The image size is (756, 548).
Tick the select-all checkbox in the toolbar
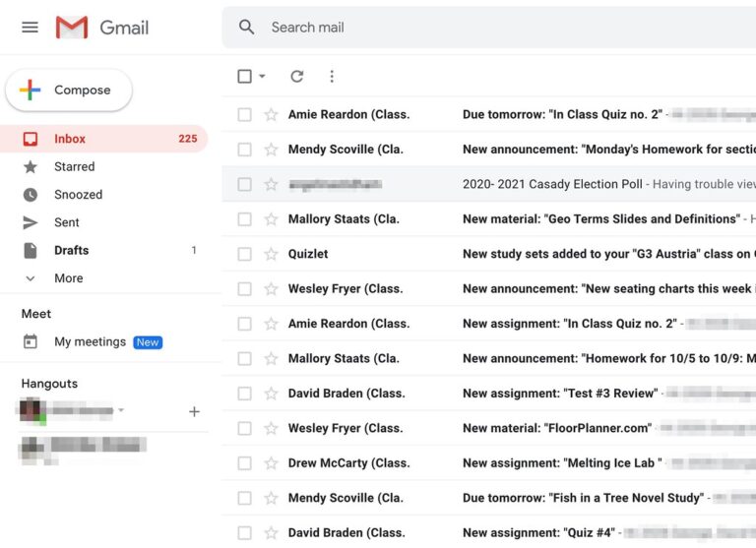click(244, 76)
